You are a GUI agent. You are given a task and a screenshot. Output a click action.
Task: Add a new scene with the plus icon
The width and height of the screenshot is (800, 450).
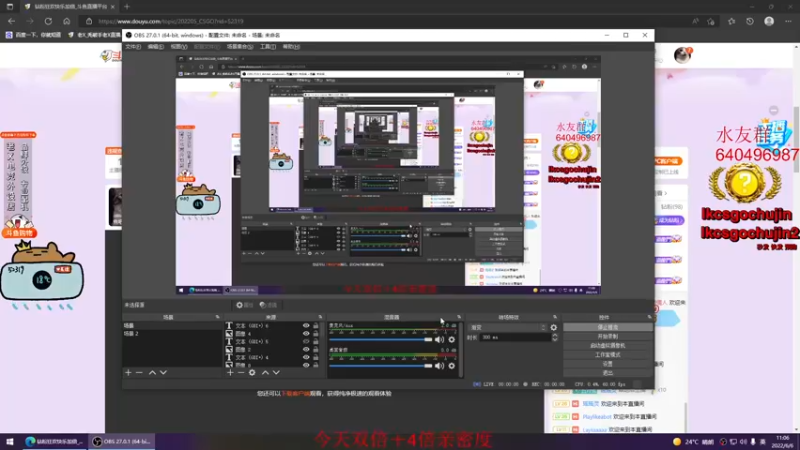[x=128, y=372]
